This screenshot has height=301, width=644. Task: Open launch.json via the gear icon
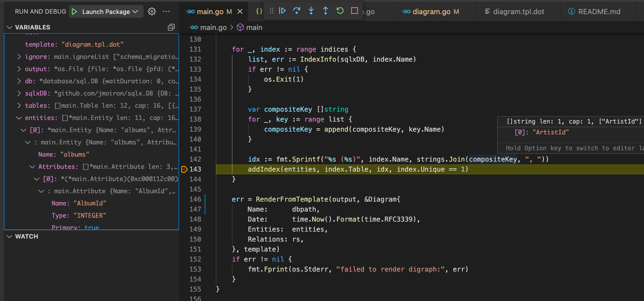pos(152,12)
